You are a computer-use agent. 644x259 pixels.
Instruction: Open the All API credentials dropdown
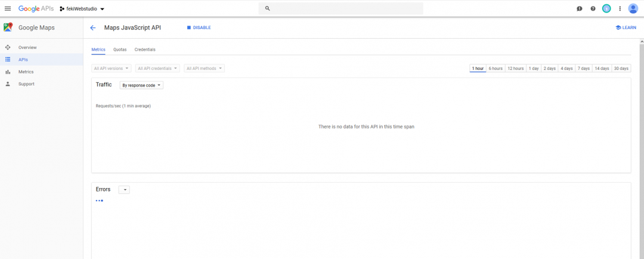pyautogui.click(x=157, y=68)
